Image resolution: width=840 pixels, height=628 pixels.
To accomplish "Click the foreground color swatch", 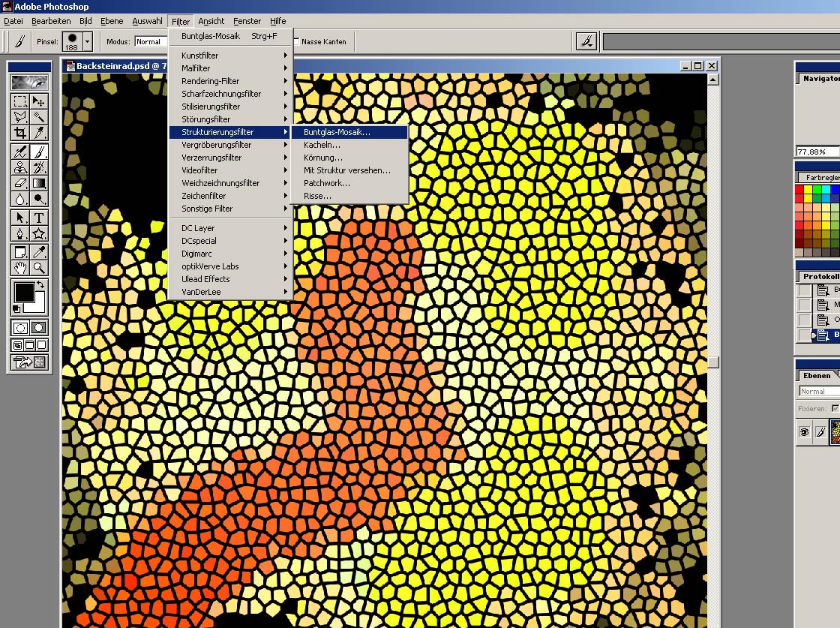I will (23, 293).
